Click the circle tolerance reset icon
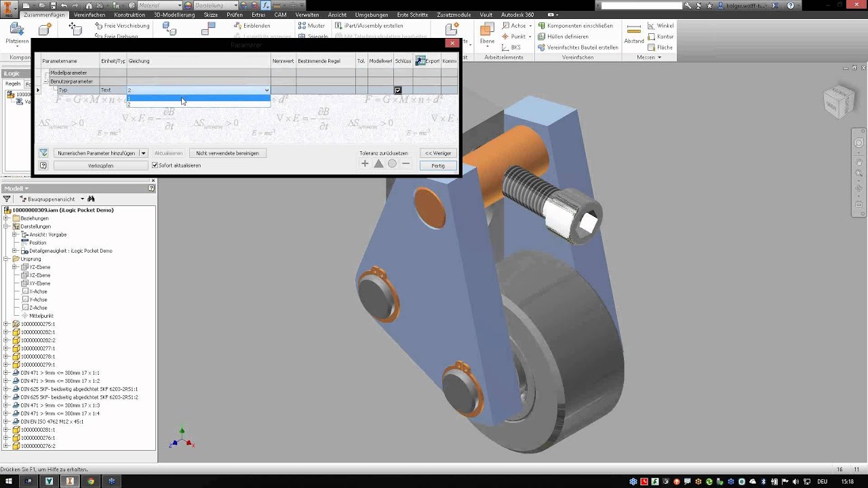Image resolution: width=868 pixels, height=488 pixels. pos(392,163)
